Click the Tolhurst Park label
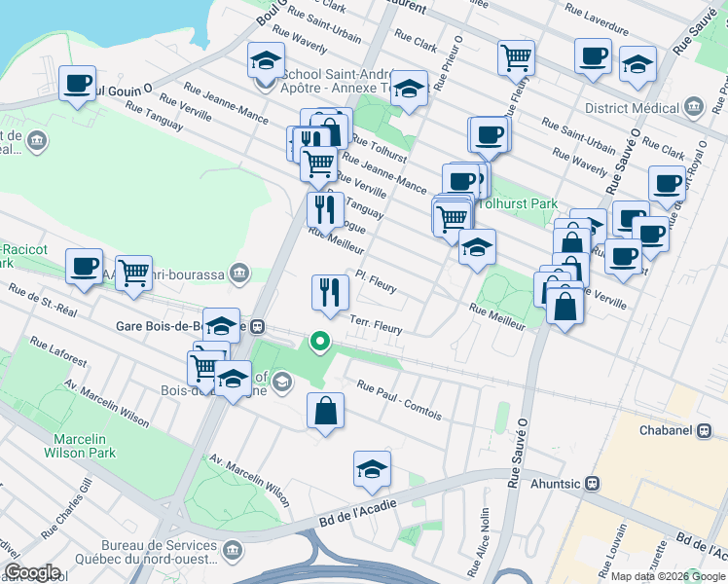 click(518, 203)
